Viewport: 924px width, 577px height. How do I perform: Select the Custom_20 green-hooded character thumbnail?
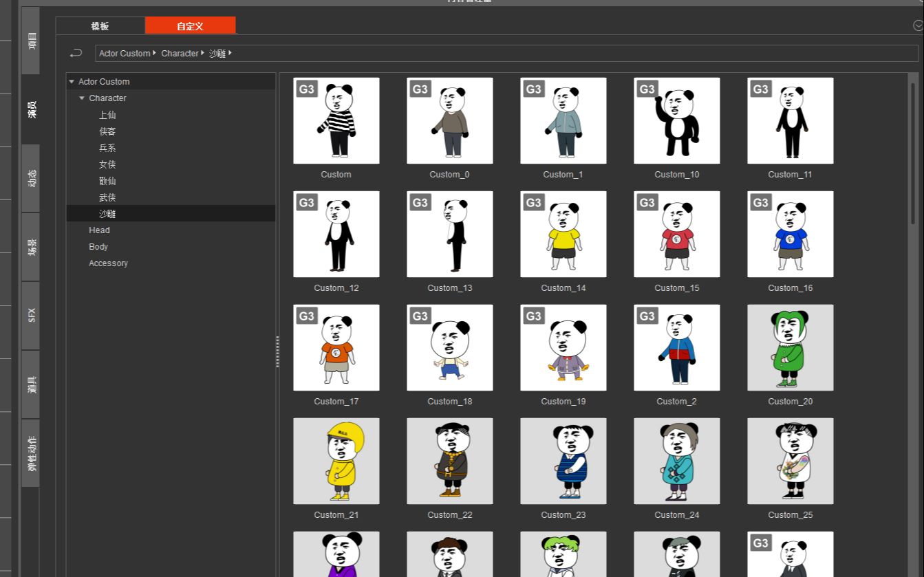791,347
